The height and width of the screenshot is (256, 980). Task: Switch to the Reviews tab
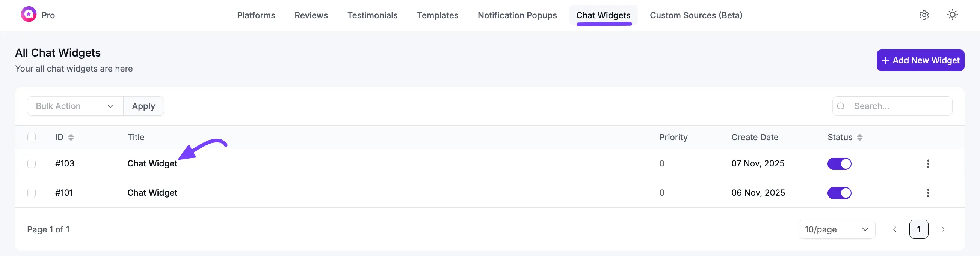click(x=311, y=16)
